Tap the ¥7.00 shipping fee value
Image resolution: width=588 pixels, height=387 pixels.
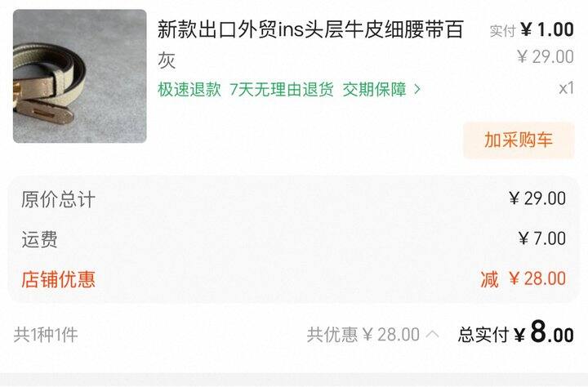(542, 238)
